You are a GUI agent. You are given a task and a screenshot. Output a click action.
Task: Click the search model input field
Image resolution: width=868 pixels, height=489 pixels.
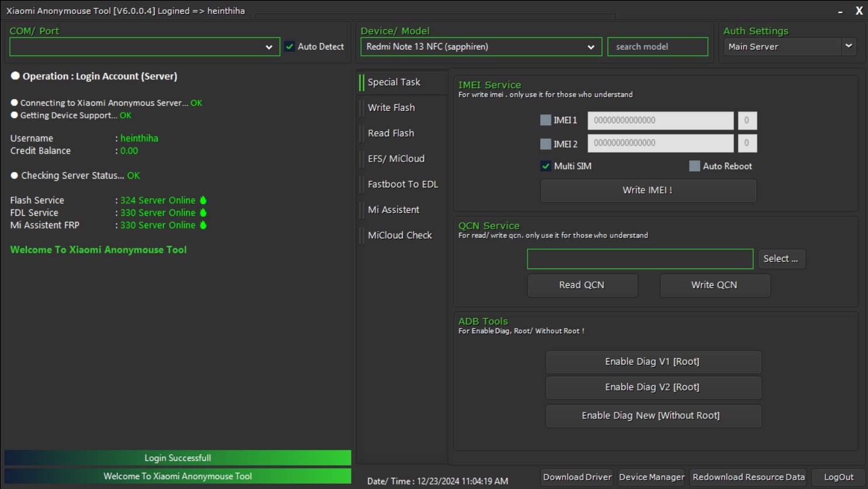(658, 47)
